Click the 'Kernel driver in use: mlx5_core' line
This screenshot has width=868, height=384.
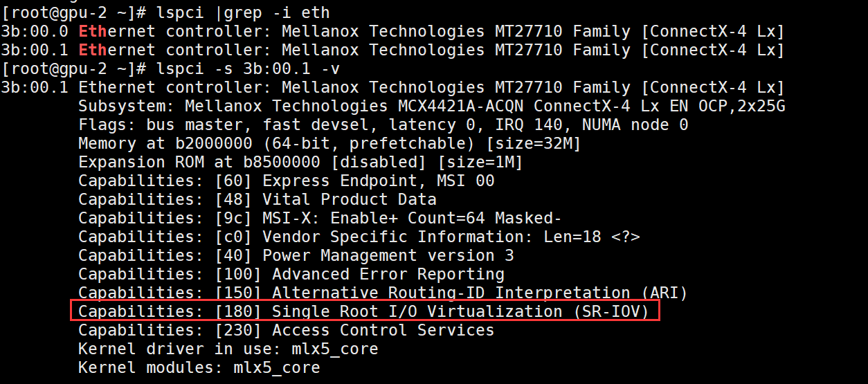tap(228, 349)
